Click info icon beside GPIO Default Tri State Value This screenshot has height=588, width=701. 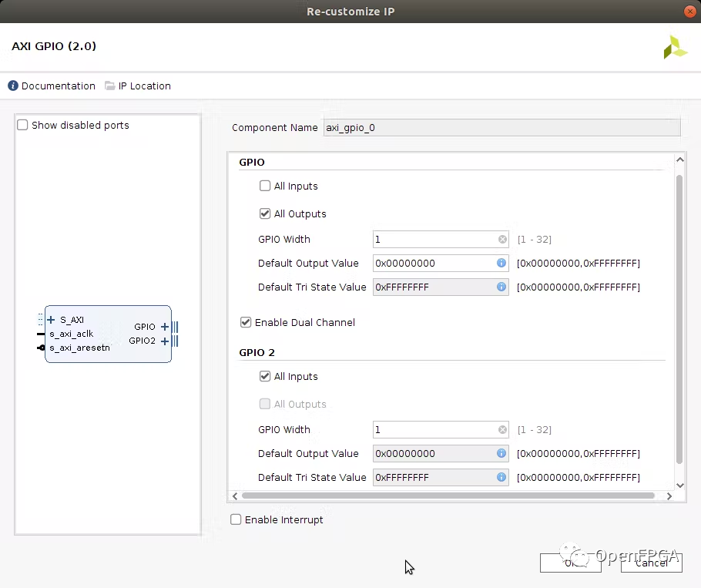click(501, 287)
